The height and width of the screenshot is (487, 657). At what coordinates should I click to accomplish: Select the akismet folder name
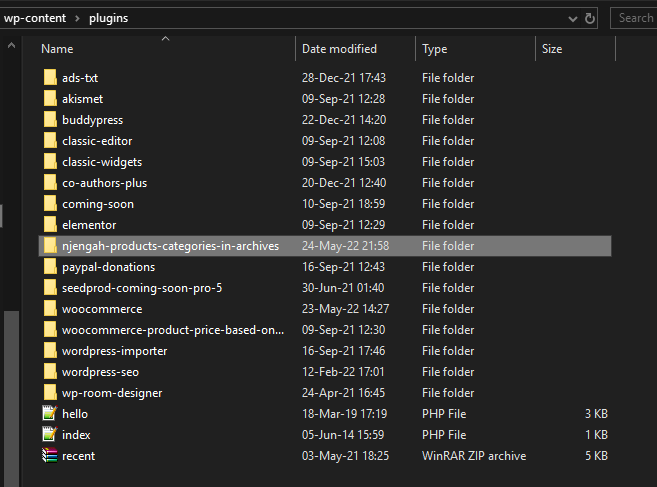(x=83, y=99)
